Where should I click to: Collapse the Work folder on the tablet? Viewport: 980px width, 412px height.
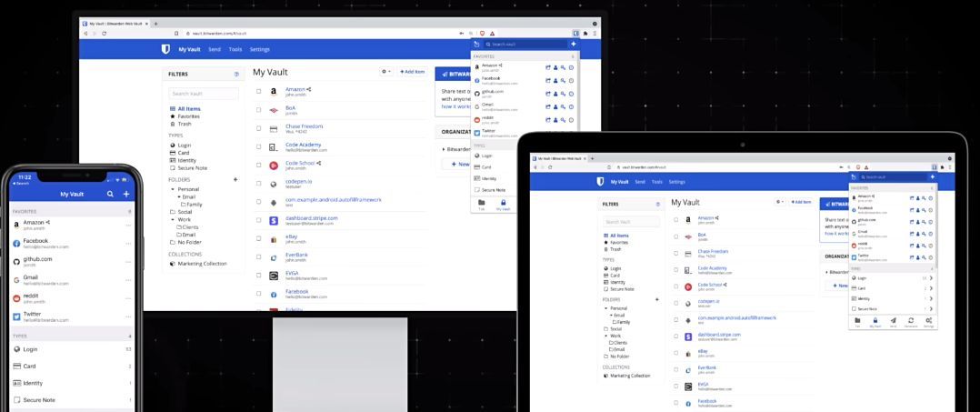[x=606, y=336]
